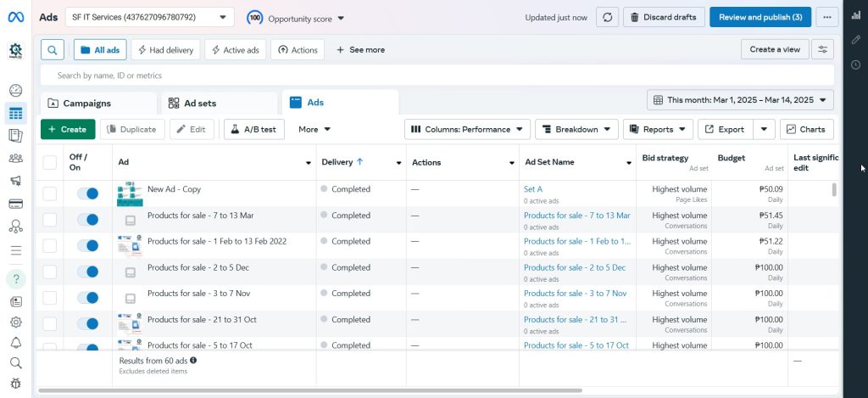Open the notifications bell icon in sidebar
Screen dimensions: 868x398
point(15,343)
